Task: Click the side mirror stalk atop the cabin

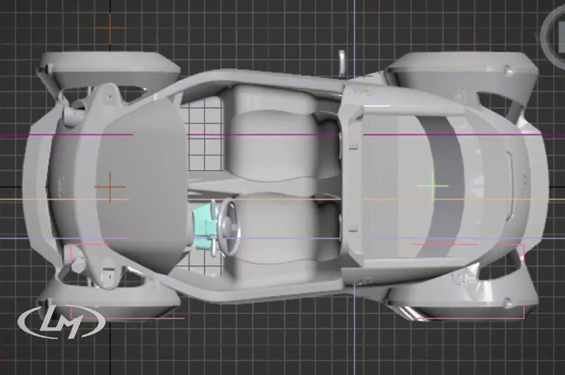Action: (x=342, y=63)
